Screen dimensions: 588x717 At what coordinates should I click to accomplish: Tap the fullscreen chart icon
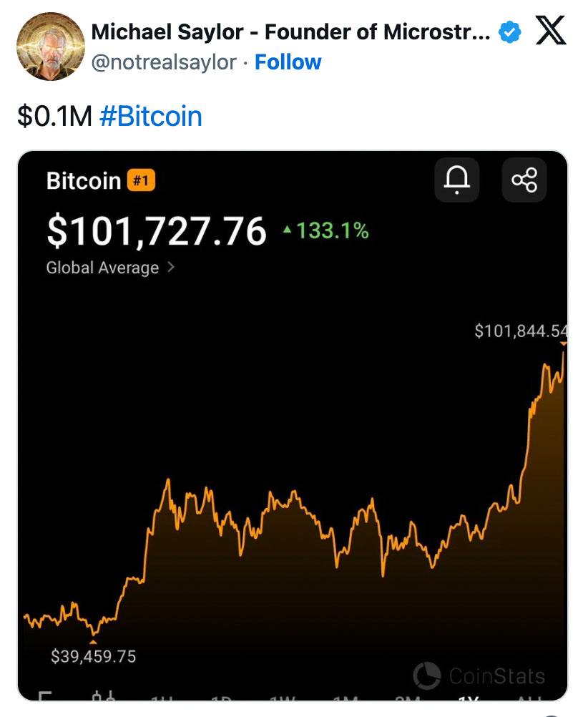45,696
